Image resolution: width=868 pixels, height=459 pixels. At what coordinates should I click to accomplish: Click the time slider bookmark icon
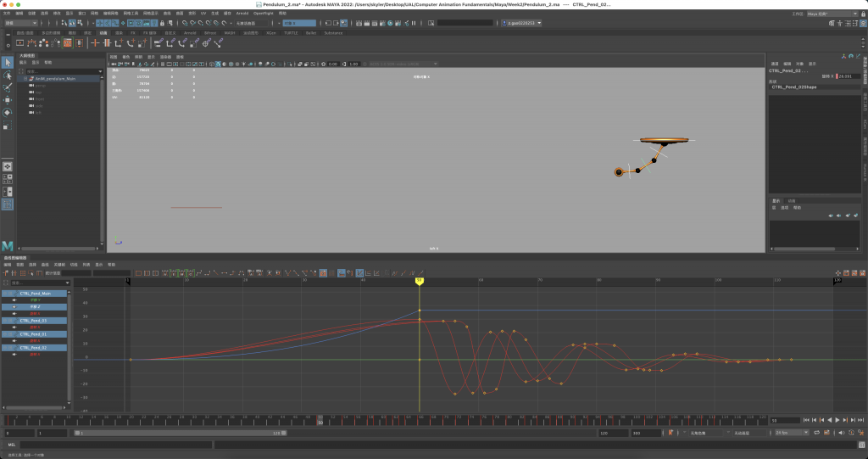pyautogui.click(x=670, y=433)
